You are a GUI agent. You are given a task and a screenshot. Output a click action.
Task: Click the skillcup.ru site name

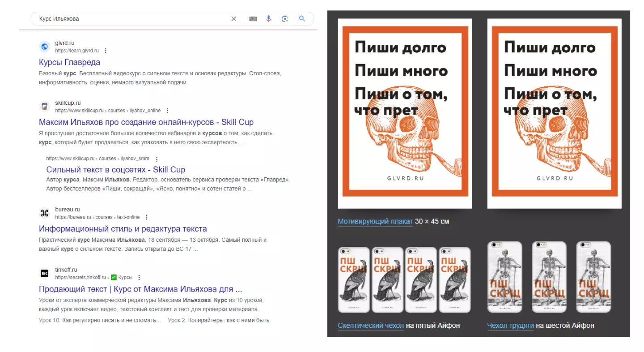click(x=68, y=103)
